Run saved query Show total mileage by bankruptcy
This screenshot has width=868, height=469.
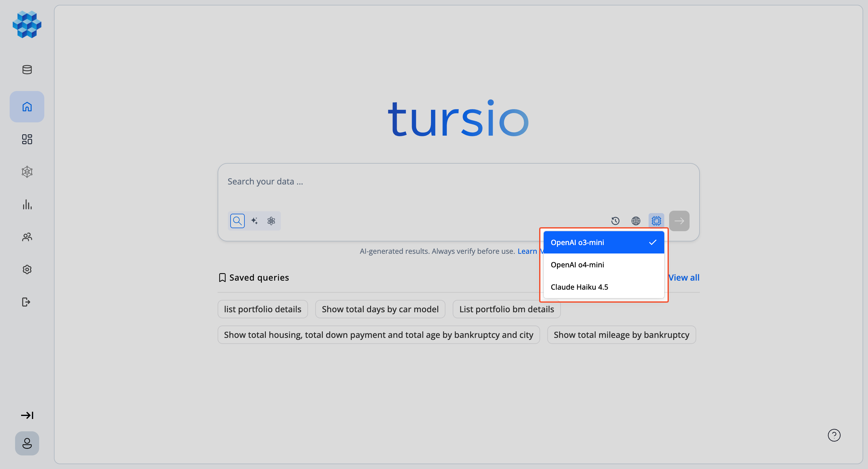click(x=621, y=335)
